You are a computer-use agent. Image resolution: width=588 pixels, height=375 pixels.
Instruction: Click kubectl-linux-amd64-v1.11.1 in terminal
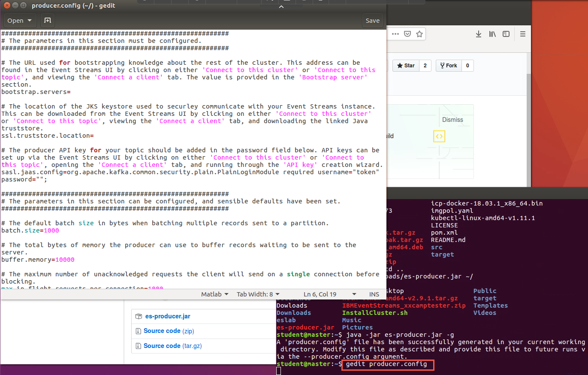coord(483,218)
